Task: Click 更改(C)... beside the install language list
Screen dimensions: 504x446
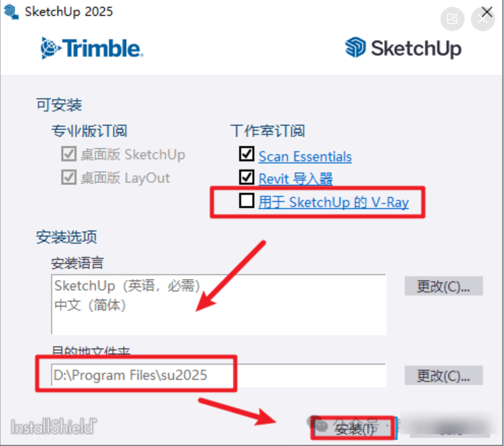Action: pyautogui.click(x=444, y=286)
